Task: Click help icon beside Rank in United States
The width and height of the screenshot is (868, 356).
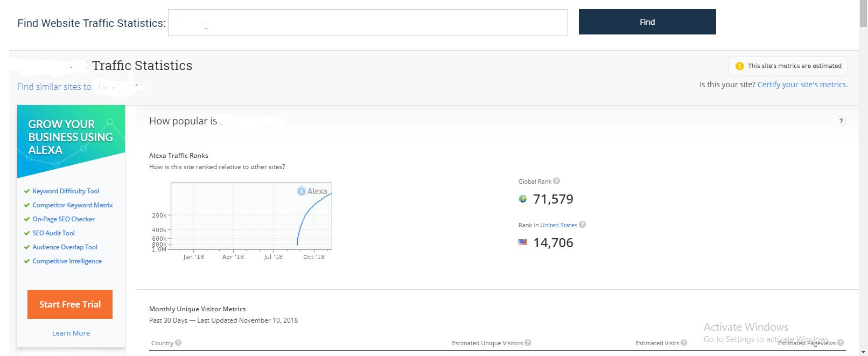Action: click(x=582, y=225)
